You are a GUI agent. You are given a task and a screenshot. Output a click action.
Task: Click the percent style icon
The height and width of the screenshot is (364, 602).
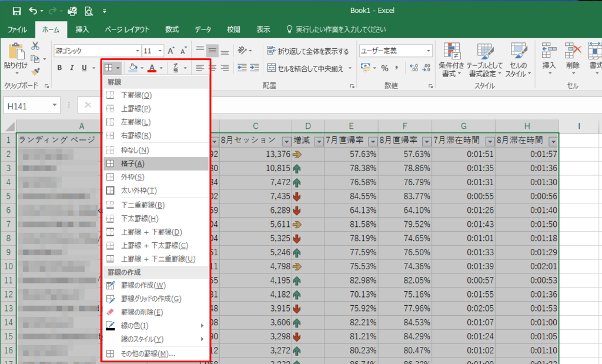click(384, 68)
